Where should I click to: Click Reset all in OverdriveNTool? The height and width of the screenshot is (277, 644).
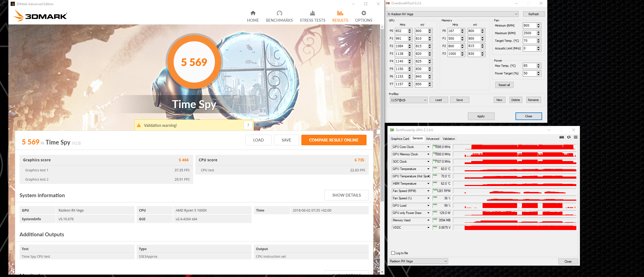(x=504, y=85)
